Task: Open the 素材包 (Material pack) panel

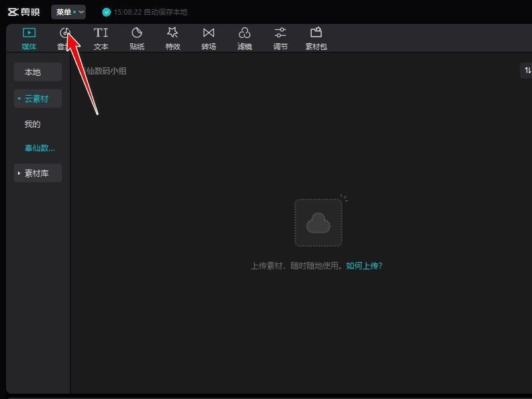Action: click(x=317, y=37)
